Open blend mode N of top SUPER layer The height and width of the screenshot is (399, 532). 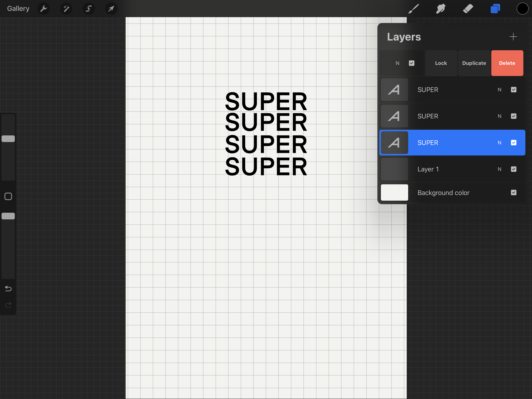tap(499, 90)
